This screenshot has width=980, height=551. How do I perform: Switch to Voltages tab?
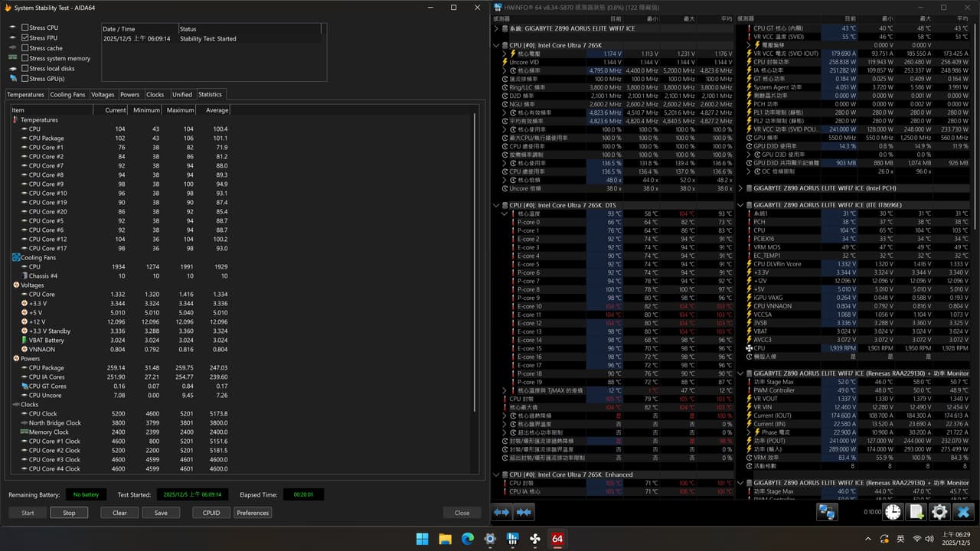tap(103, 95)
